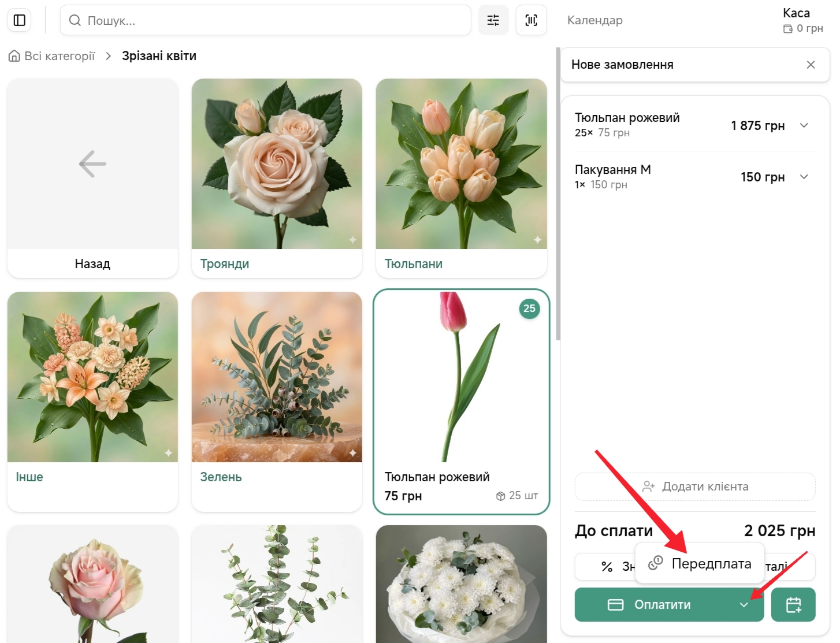Expand the Пакування M order line
The image size is (840, 643).
click(804, 177)
